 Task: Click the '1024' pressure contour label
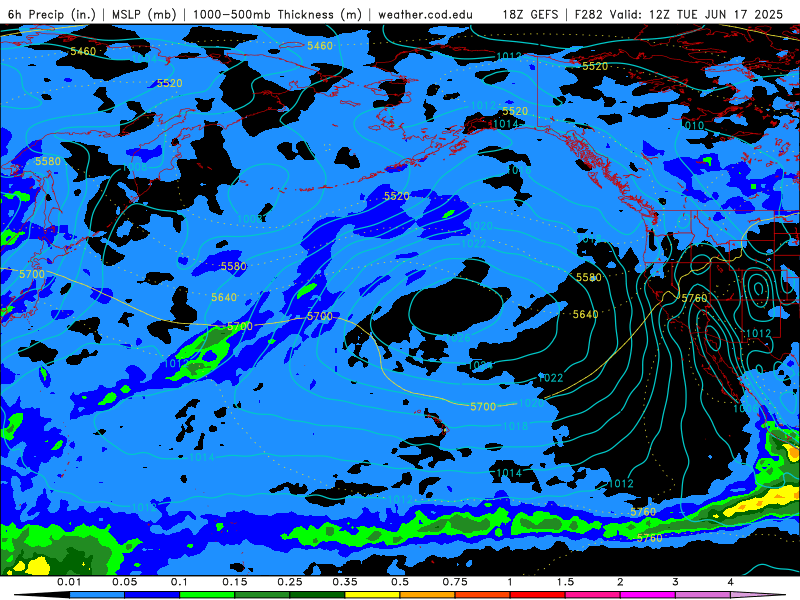point(480,365)
